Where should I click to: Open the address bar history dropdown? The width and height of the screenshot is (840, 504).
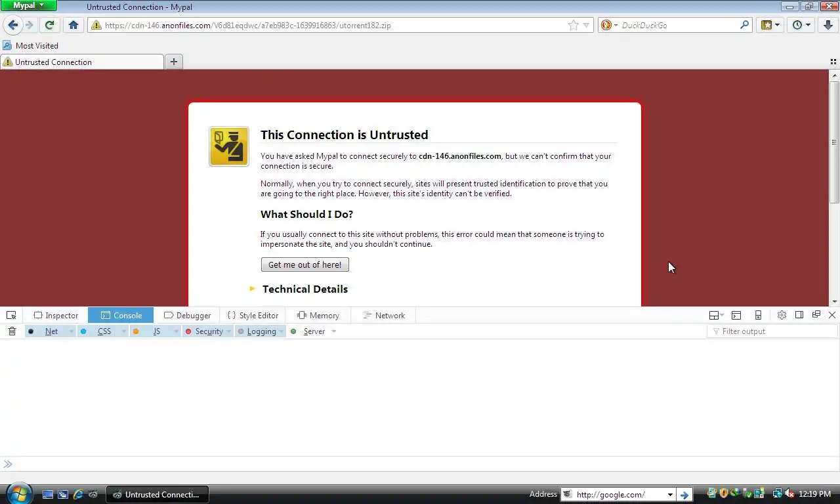(586, 25)
